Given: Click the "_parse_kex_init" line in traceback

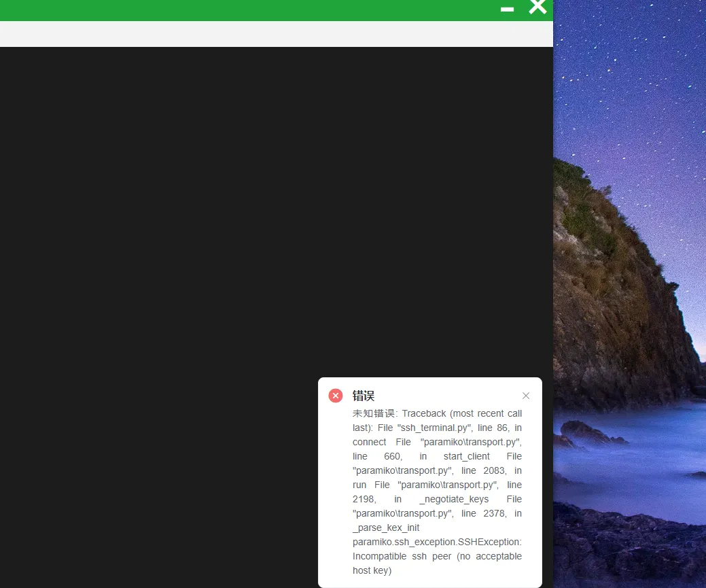Looking at the screenshot, I should (x=386, y=528).
